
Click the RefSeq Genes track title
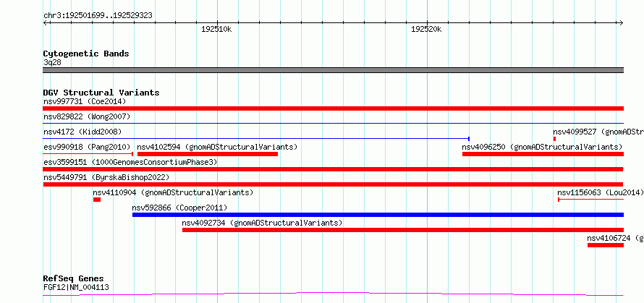73,279
